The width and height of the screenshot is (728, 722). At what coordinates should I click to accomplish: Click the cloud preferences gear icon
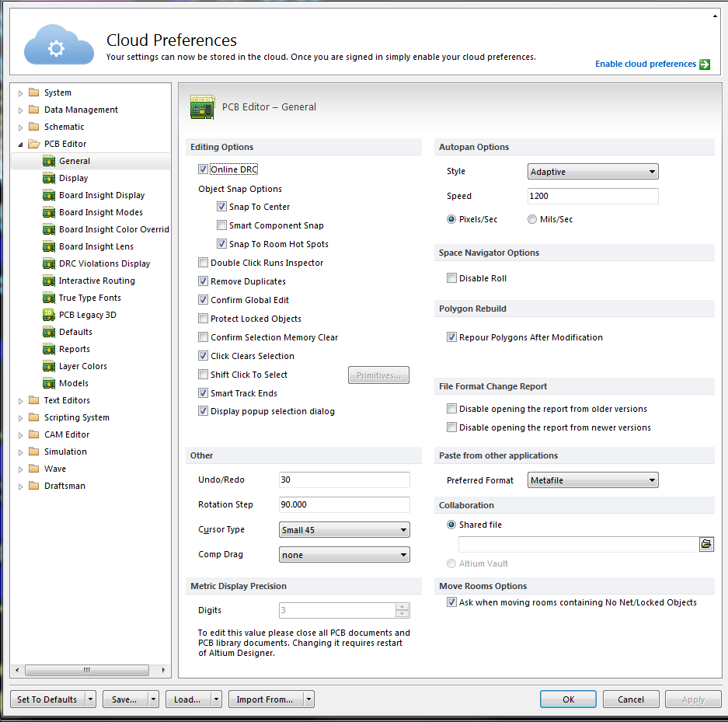57,48
